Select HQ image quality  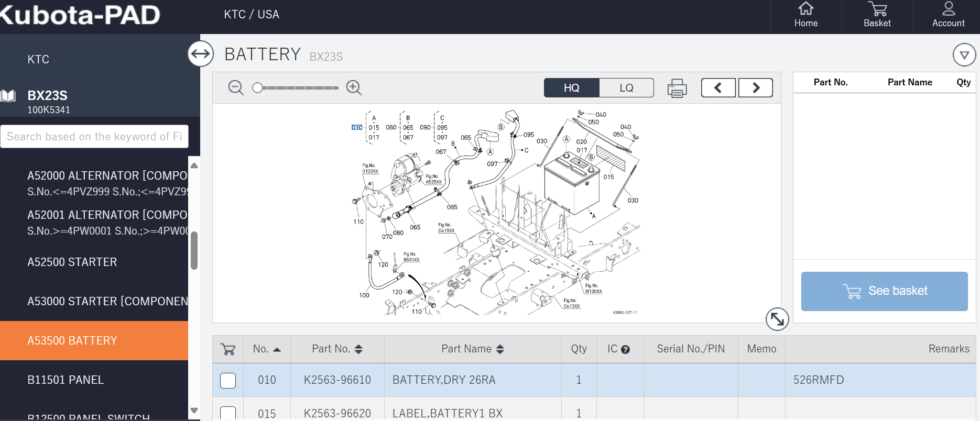[x=572, y=87]
